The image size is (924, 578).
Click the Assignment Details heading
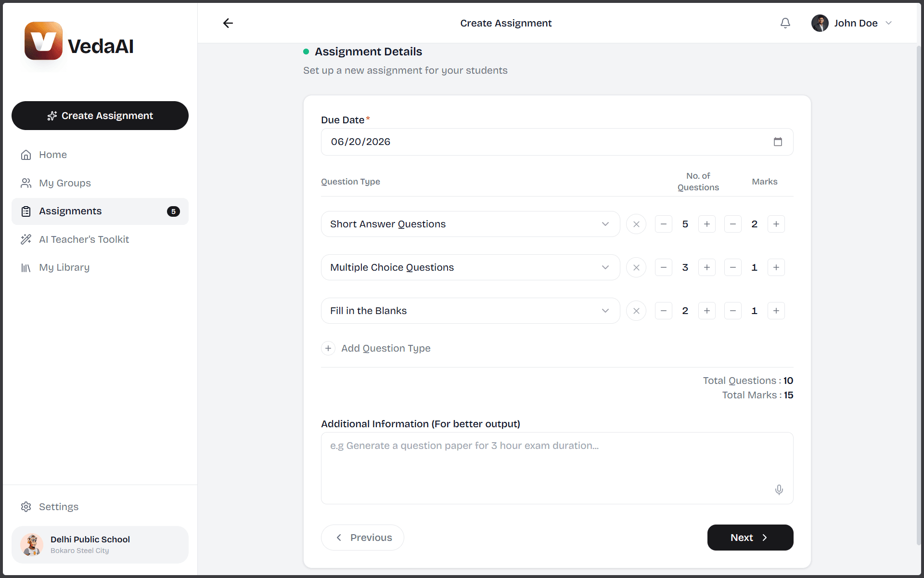(x=368, y=52)
